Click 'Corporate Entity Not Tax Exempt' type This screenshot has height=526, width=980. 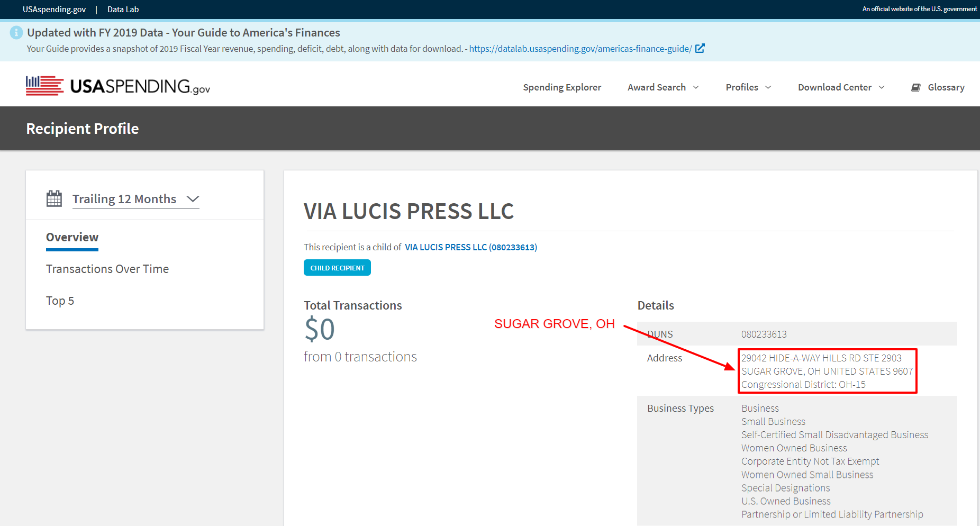810,461
